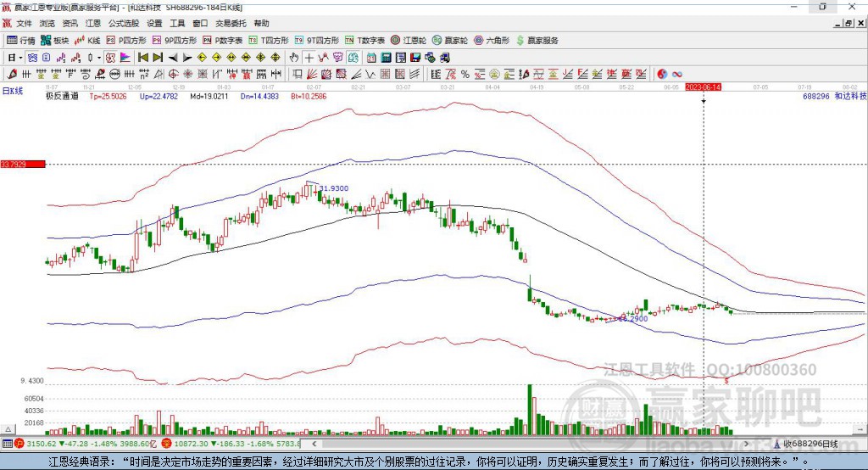Image resolution: width=868 pixels, height=470 pixels.
Task: Open the P四方形 tool
Action: click(x=126, y=41)
